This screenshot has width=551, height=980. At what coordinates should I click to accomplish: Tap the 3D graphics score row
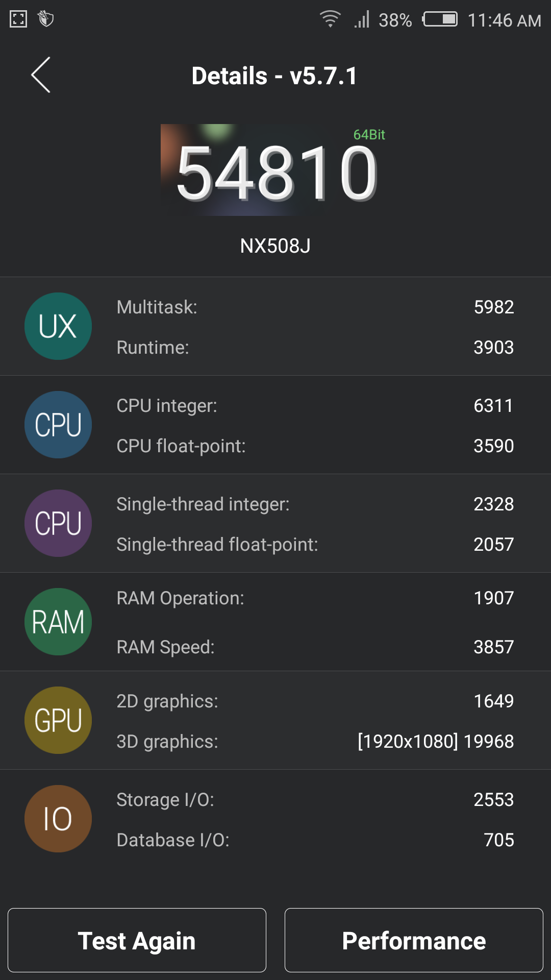click(315, 742)
